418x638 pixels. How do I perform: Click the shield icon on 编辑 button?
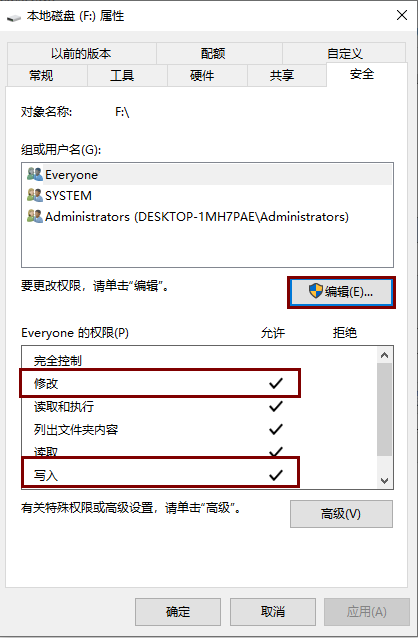tap(315, 291)
